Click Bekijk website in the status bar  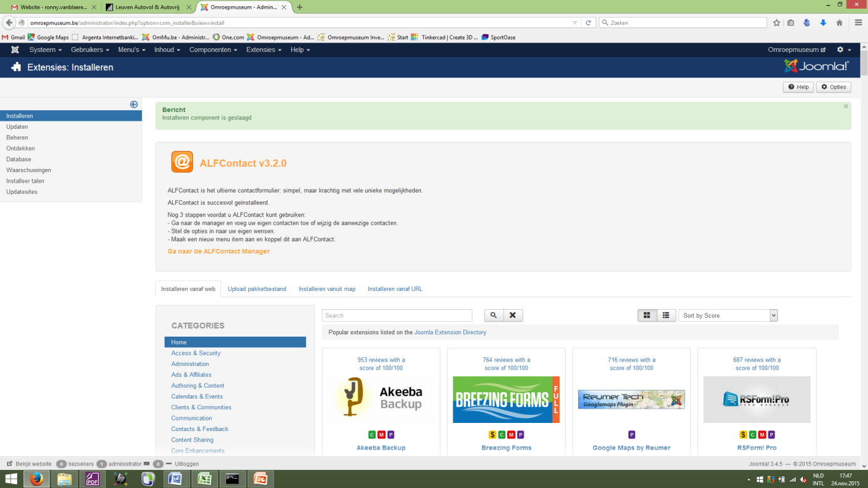click(x=29, y=464)
